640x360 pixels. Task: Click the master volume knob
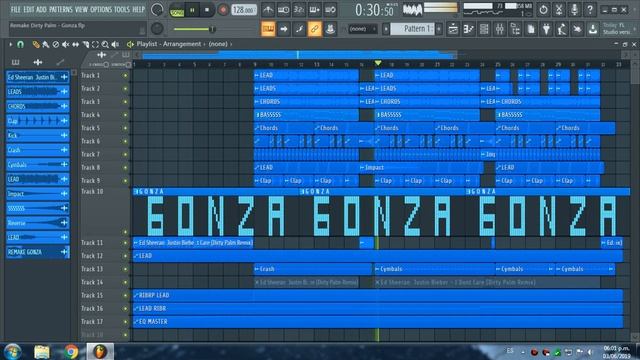(x=157, y=9)
